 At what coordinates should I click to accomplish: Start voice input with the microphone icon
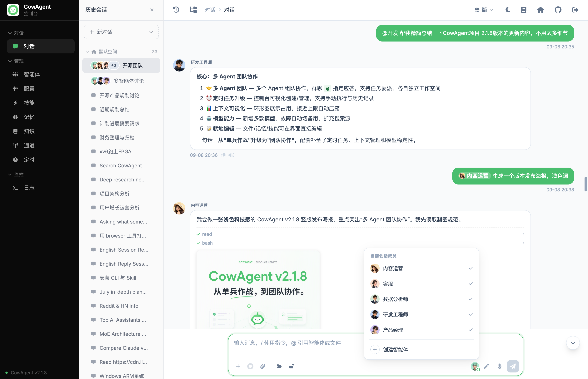point(499,367)
